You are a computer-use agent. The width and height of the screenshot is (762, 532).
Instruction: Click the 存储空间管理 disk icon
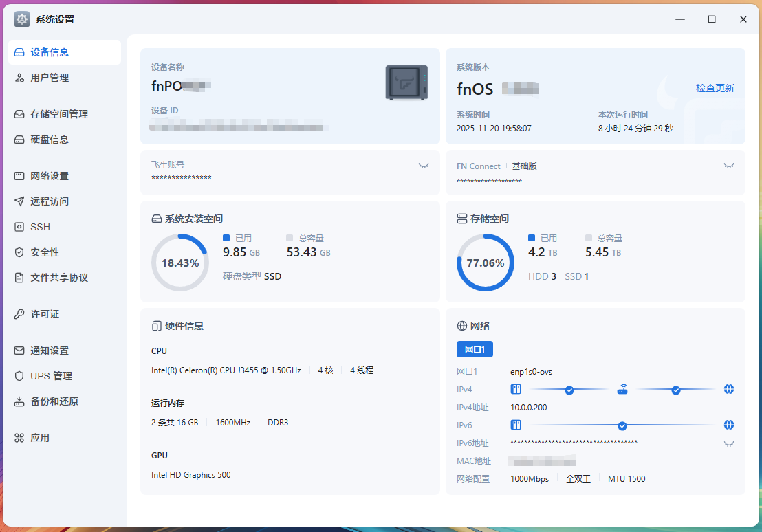click(x=19, y=114)
